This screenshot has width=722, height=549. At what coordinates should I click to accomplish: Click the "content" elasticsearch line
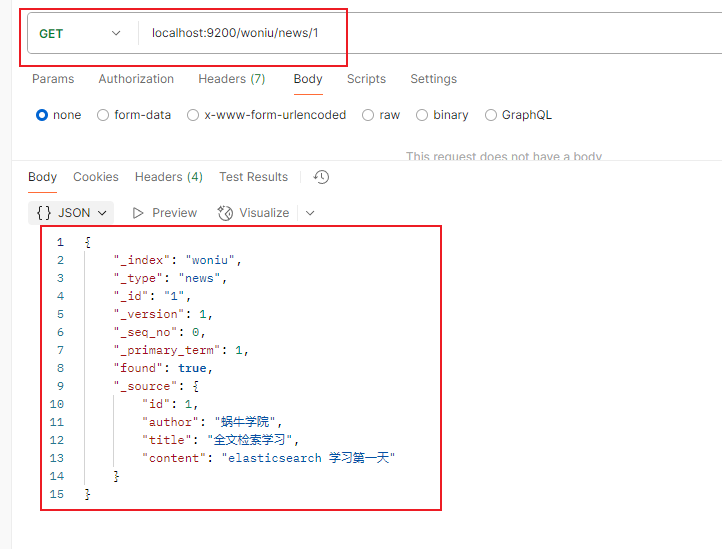tap(268, 458)
